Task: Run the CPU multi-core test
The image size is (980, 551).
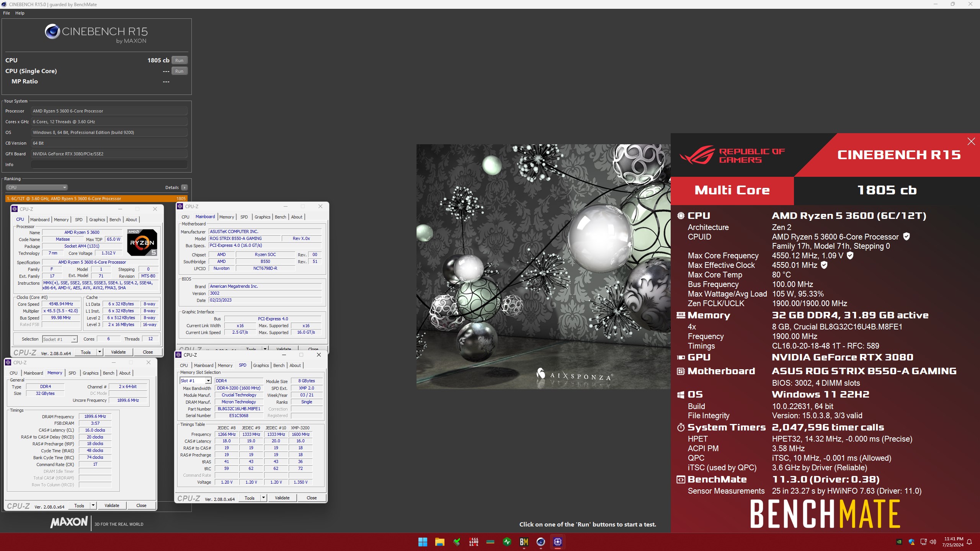Action: pos(179,60)
